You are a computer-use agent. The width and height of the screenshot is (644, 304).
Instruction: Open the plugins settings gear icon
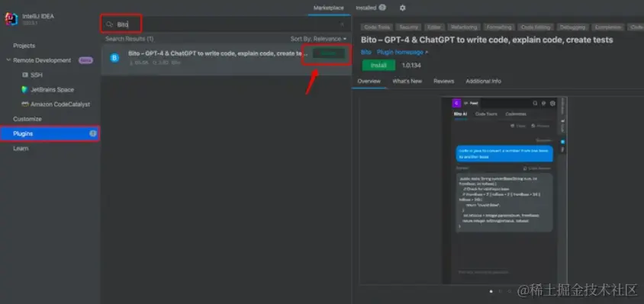coord(403,8)
